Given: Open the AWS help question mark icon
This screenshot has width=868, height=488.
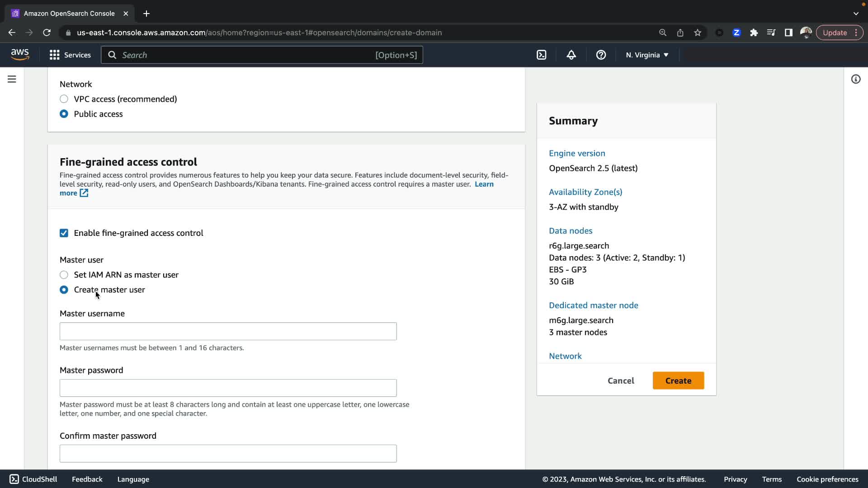Looking at the screenshot, I should [x=601, y=55].
